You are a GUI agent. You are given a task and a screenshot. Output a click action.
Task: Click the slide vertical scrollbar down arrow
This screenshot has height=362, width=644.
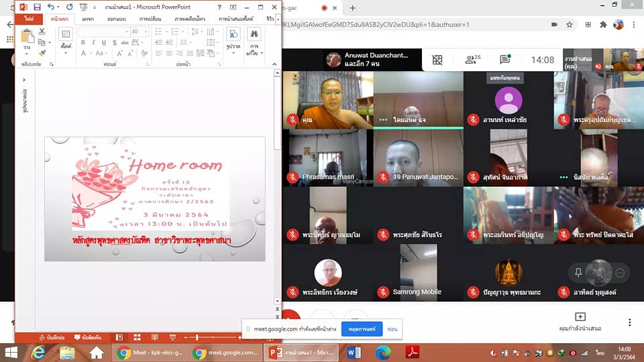pos(277,301)
